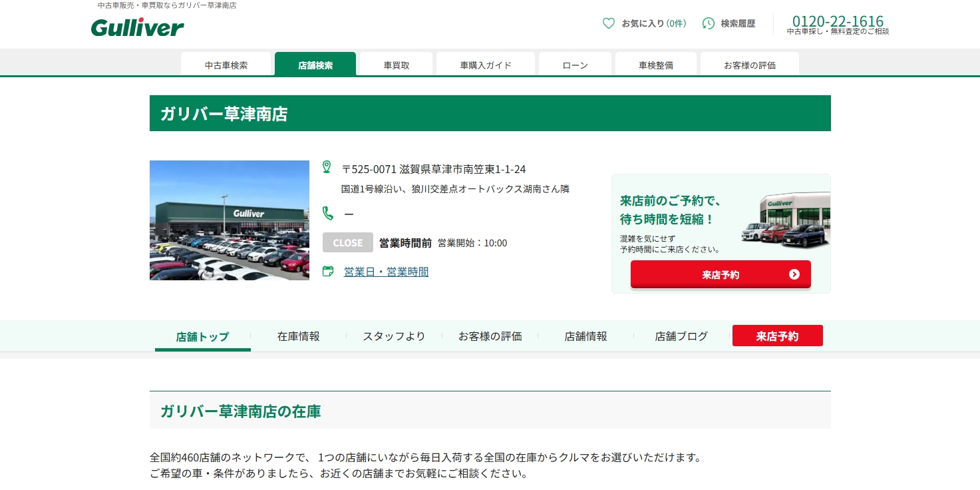
Task: Select 在庫情報 in store navigation
Action: point(299,336)
